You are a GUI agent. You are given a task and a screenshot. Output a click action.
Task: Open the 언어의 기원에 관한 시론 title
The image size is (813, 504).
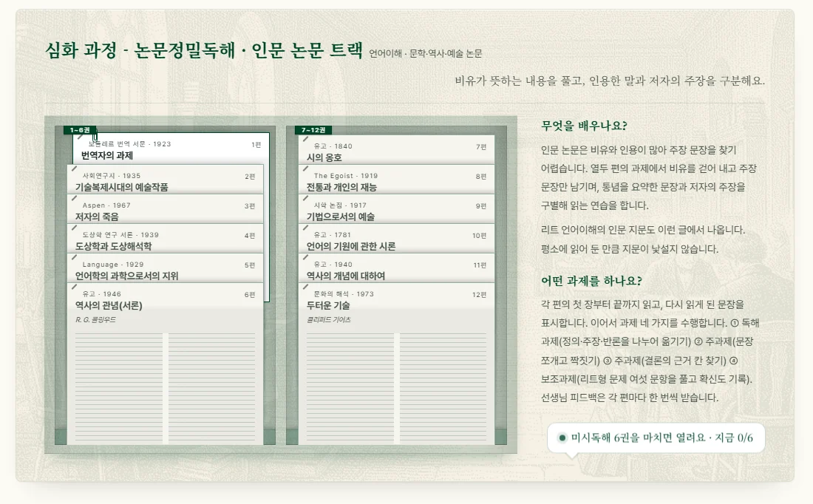pos(351,246)
